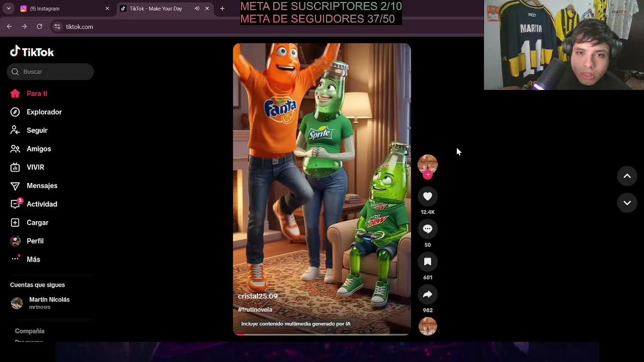Expand the tab search dropdown
The height and width of the screenshot is (362, 644).
click(x=9, y=9)
